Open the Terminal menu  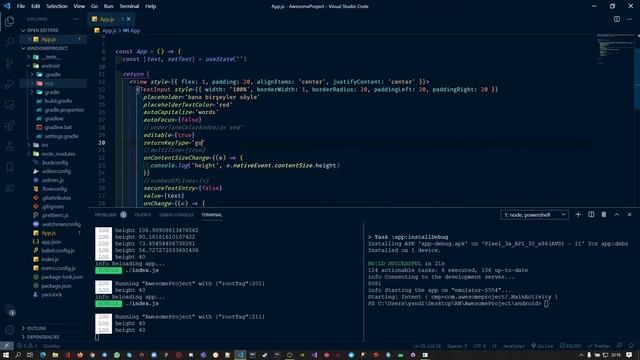129,6
